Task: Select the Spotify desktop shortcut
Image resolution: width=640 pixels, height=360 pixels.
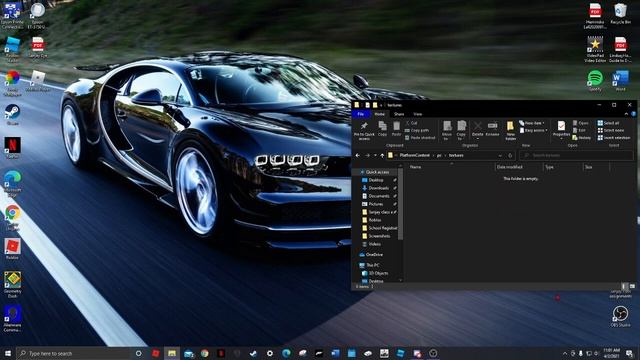Action: tap(595, 80)
